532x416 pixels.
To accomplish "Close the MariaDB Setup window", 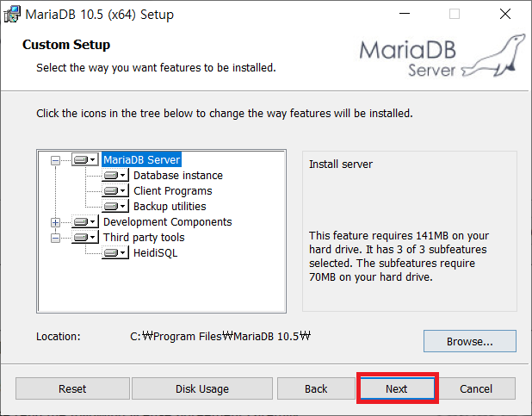I will tap(505, 14).
